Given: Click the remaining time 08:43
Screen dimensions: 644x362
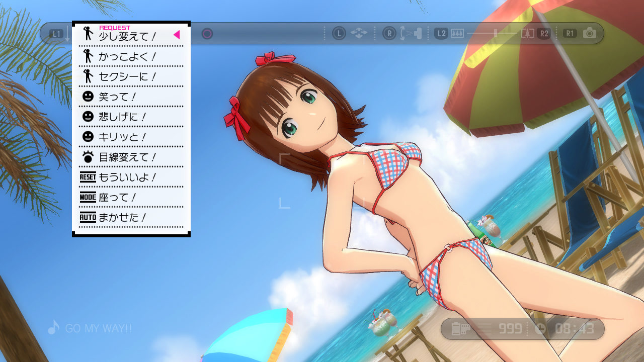Looking at the screenshot, I should (x=575, y=329).
